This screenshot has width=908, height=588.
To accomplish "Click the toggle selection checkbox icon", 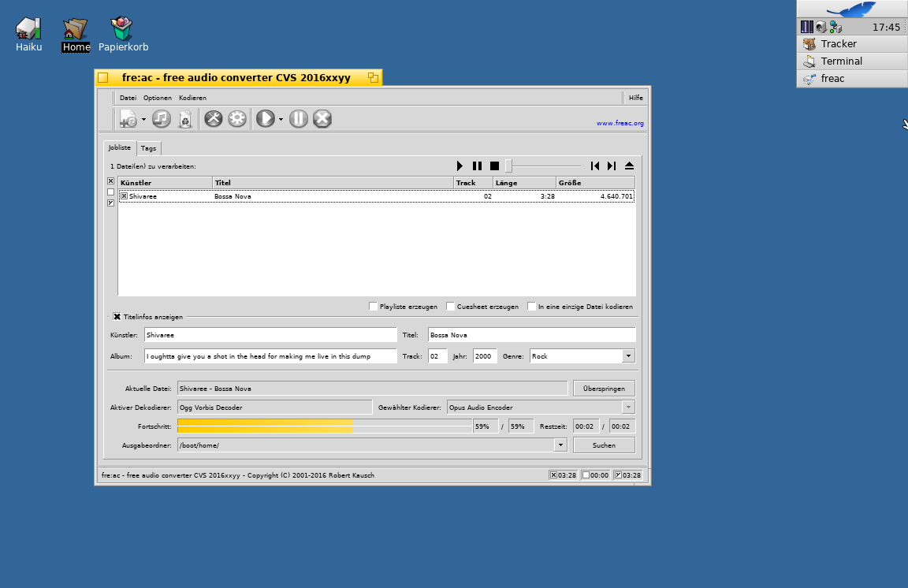I will (x=110, y=203).
